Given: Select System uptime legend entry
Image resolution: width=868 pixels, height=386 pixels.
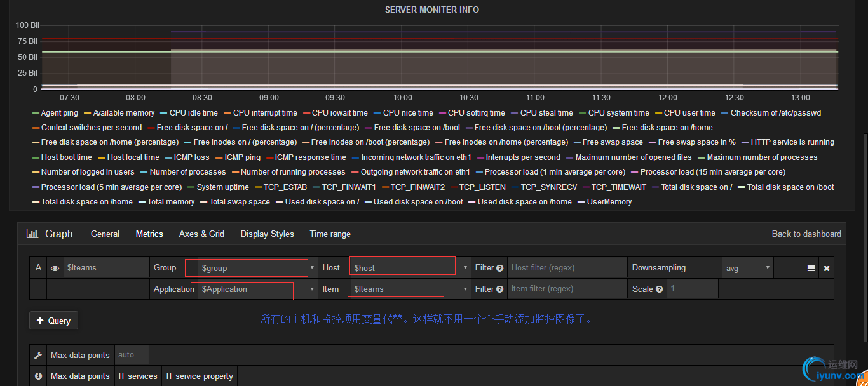Looking at the screenshot, I should 222,187.
